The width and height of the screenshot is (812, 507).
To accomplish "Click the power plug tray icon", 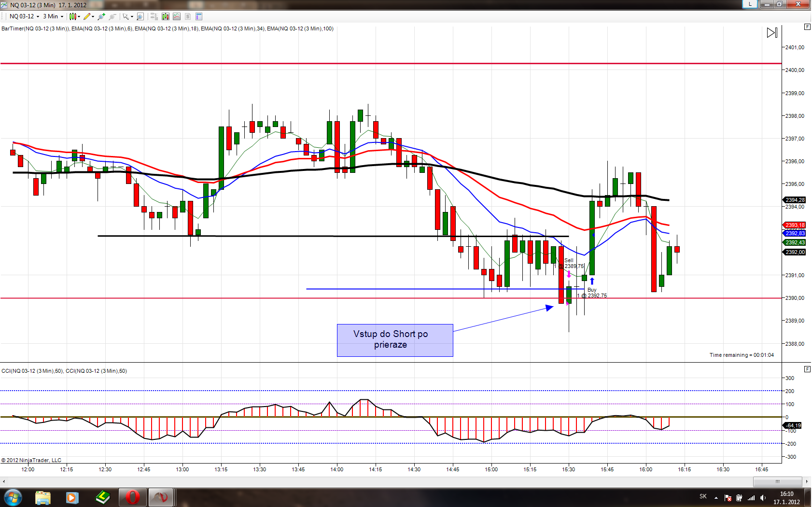I will point(739,497).
